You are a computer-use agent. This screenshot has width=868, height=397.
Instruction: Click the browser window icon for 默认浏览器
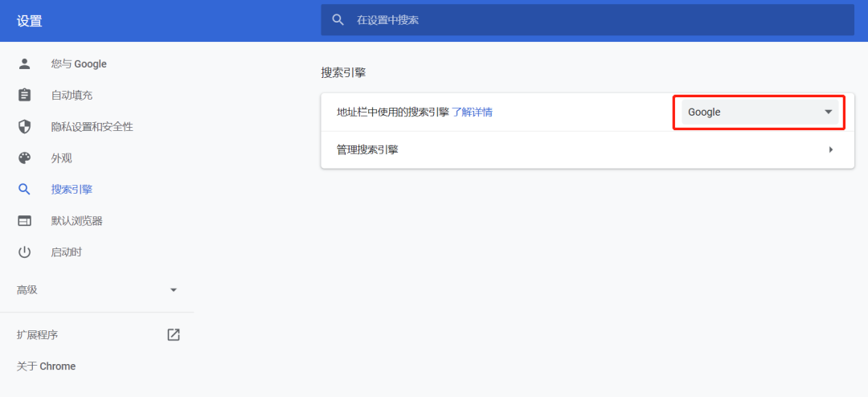point(24,221)
